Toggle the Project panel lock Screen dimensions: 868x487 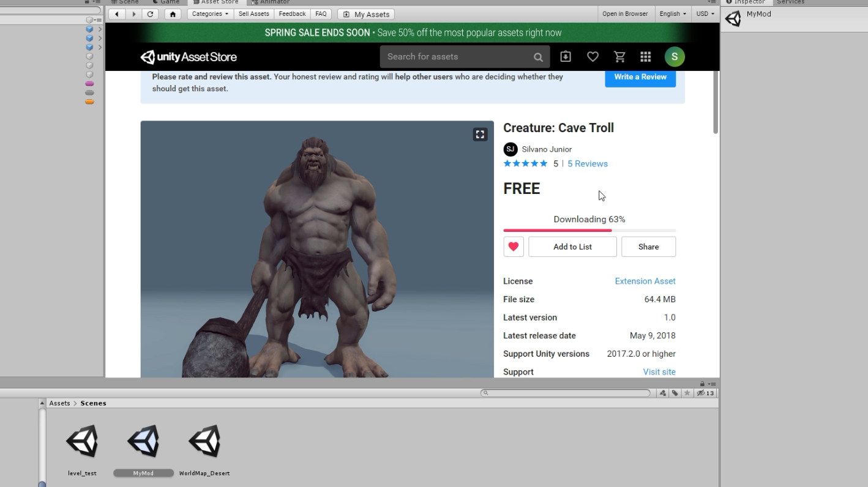pyautogui.click(x=702, y=384)
